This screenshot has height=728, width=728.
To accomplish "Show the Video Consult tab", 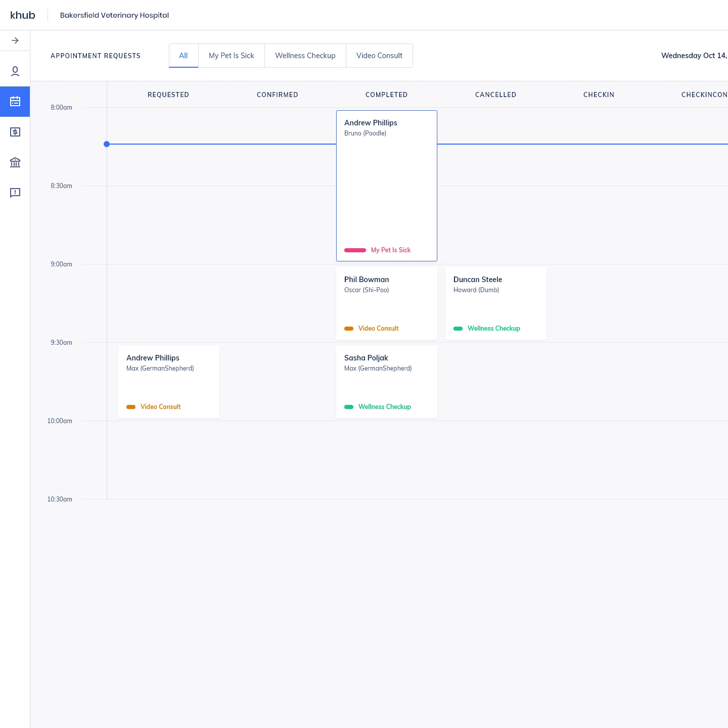I will coord(379,56).
